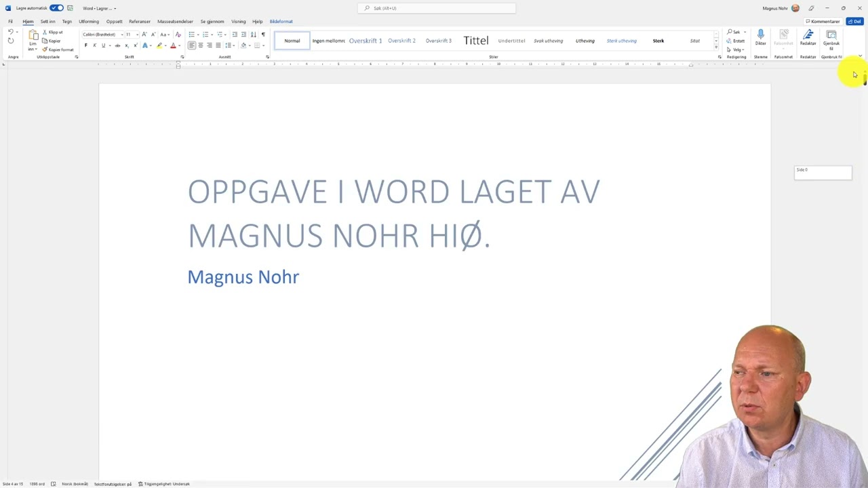The width and height of the screenshot is (868, 488).
Task: Click the save icon next to autosave
Action: pos(70,8)
